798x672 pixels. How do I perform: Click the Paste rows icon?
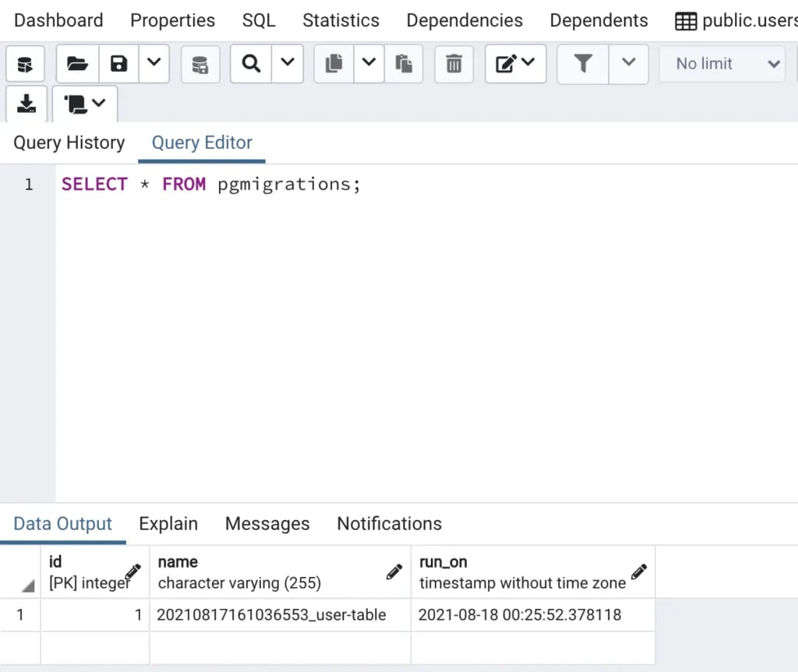pos(403,64)
